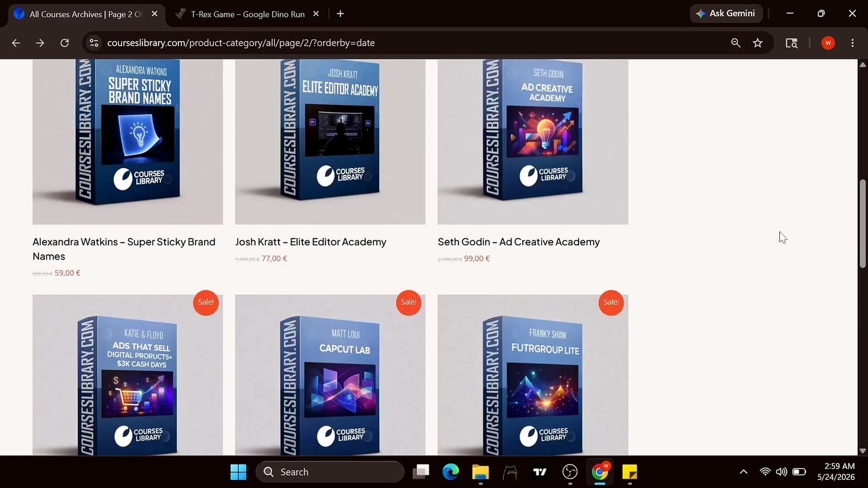The width and height of the screenshot is (868, 488).
Task: Click the Ask Gemini button
Action: point(726,14)
